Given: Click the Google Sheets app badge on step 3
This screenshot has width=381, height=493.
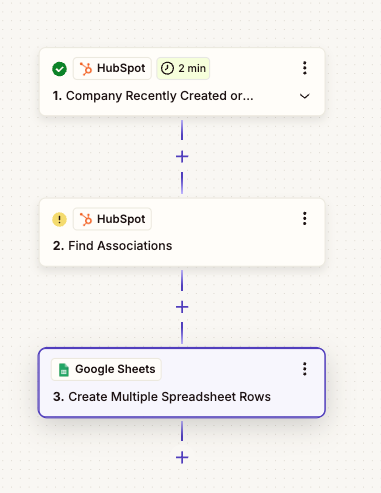Looking at the screenshot, I should [x=106, y=369].
